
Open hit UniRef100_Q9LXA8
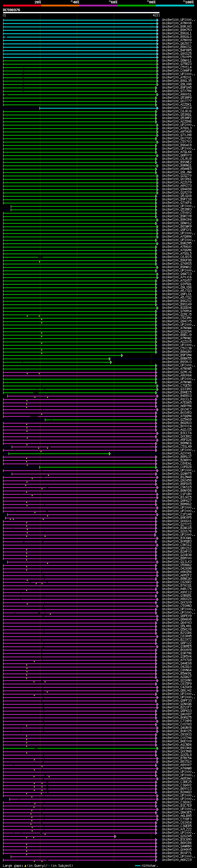coord(177,84)
